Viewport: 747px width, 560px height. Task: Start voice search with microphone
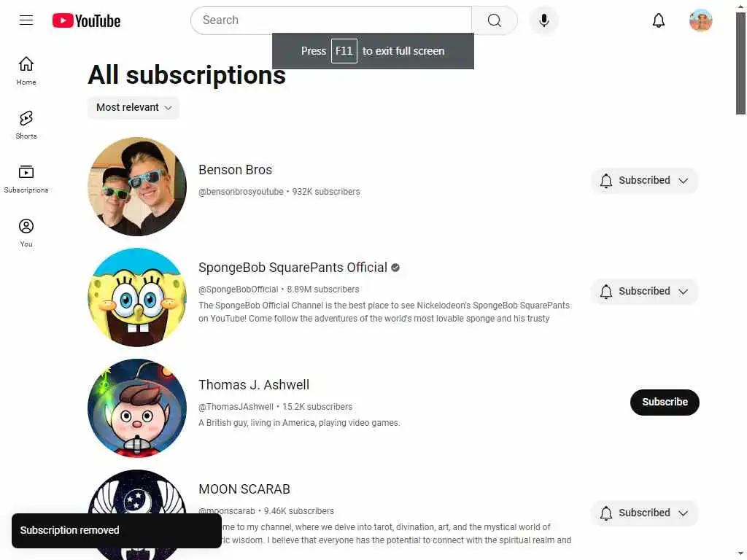(543, 20)
